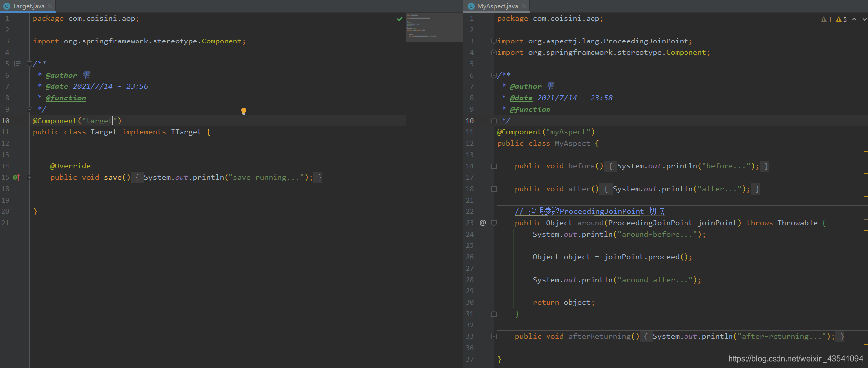Image resolution: width=868 pixels, height=368 pixels.
Task: Expand the folded afterReturning() method
Action: point(494,336)
